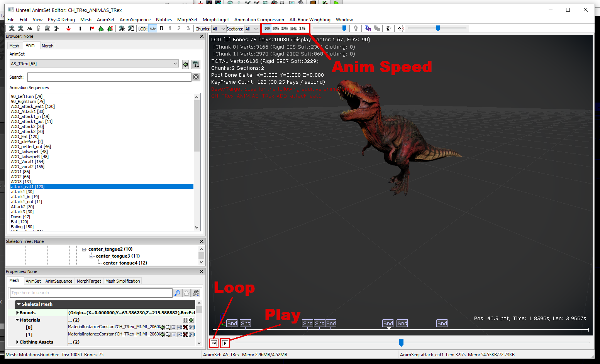The height and width of the screenshot is (364, 600).
Task: Empty the Materials array with braces icon
Action: 185,320
